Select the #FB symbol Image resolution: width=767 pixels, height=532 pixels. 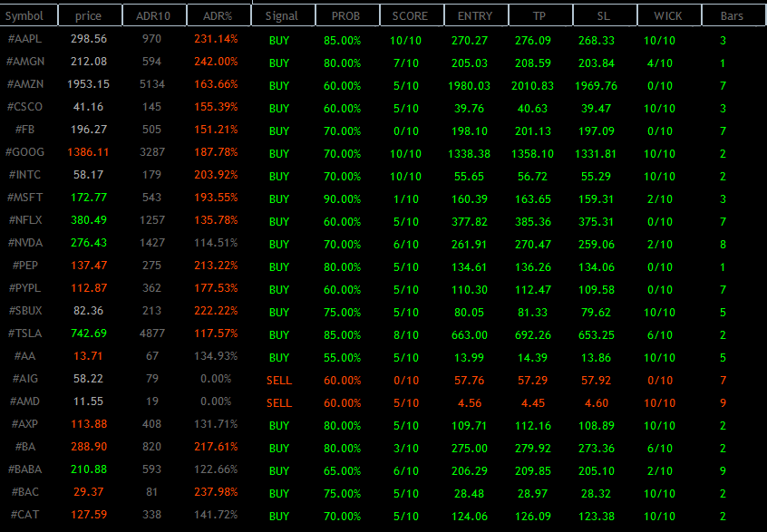(25, 129)
